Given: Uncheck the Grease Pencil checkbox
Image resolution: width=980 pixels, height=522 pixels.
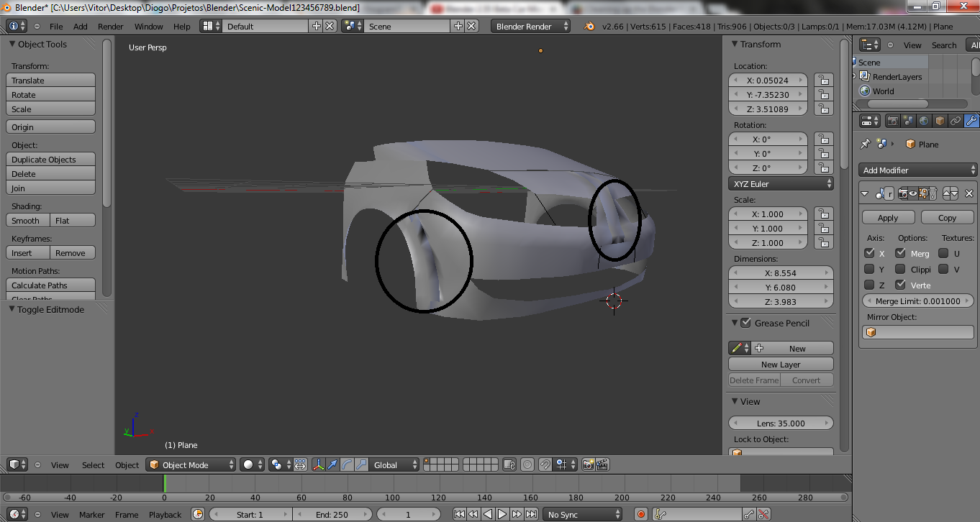Looking at the screenshot, I should (745, 324).
